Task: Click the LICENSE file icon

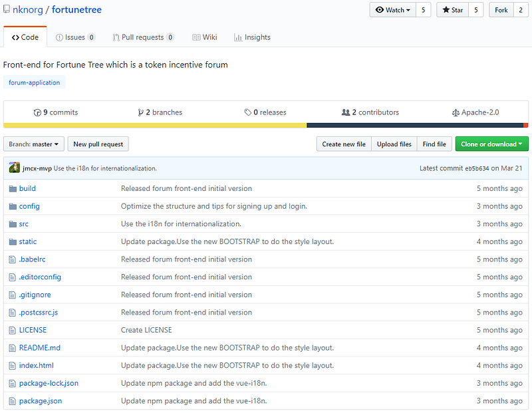Action: 13,331
